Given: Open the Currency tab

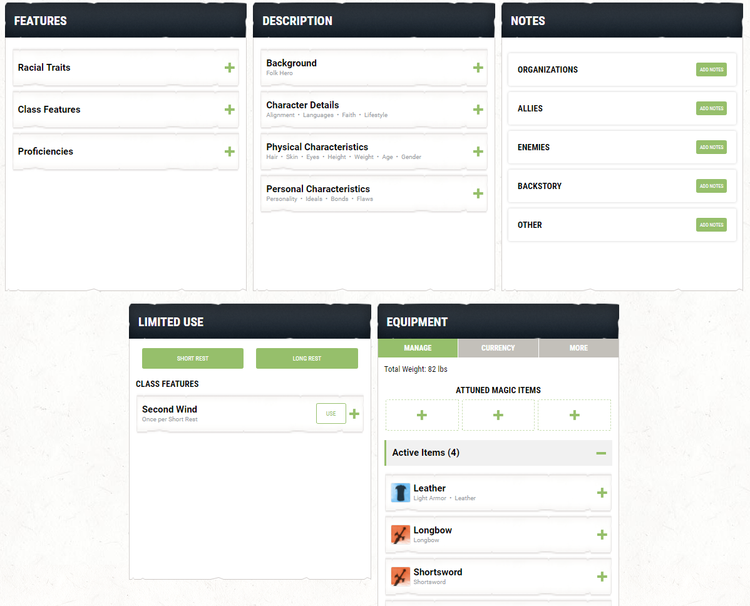Looking at the screenshot, I should 498,348.
